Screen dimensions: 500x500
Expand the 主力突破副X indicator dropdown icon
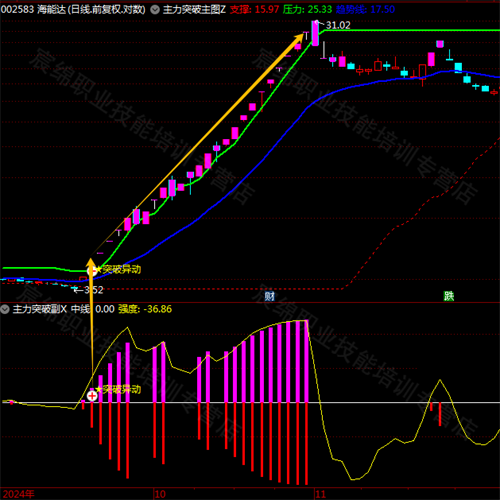click(5, 309)
